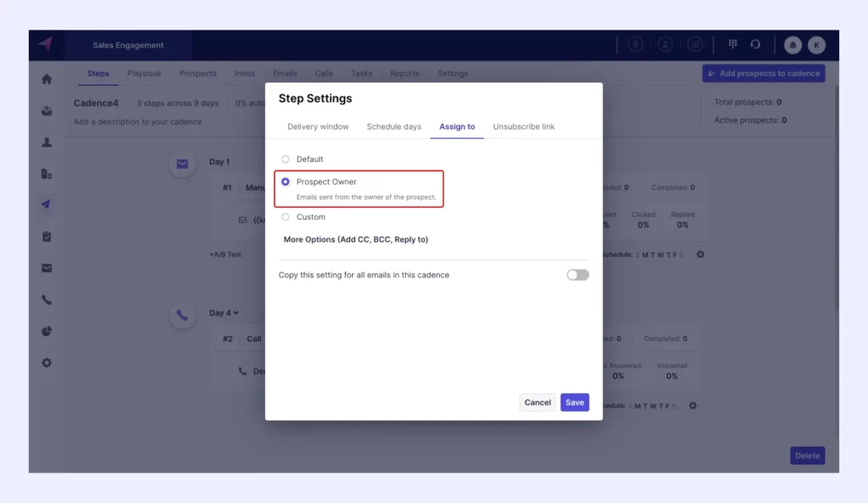Expand More Options (Add CC, BCC, Reply to)
This screenshot has width=868, height=503.
pyautogui.click(x=355, y=240)
